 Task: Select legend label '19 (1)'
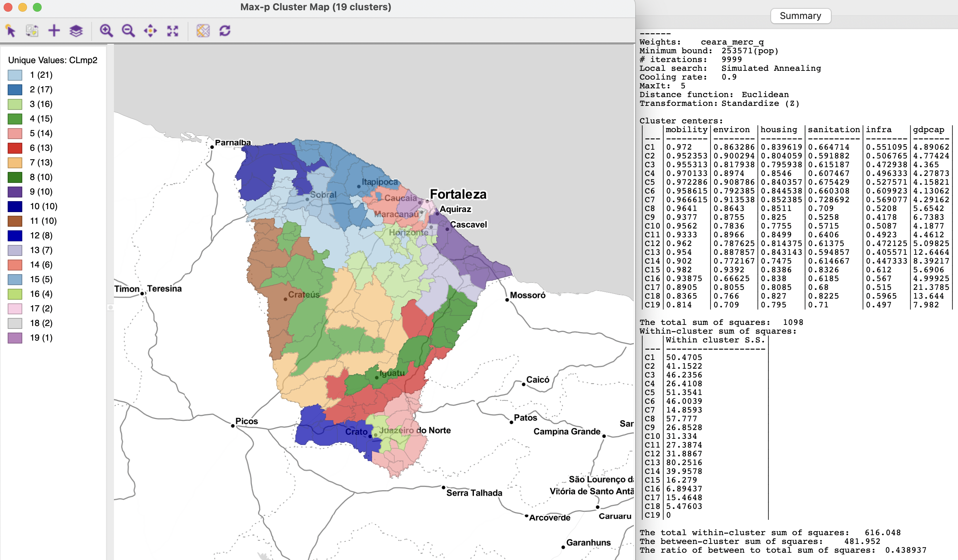coord(41,338)
